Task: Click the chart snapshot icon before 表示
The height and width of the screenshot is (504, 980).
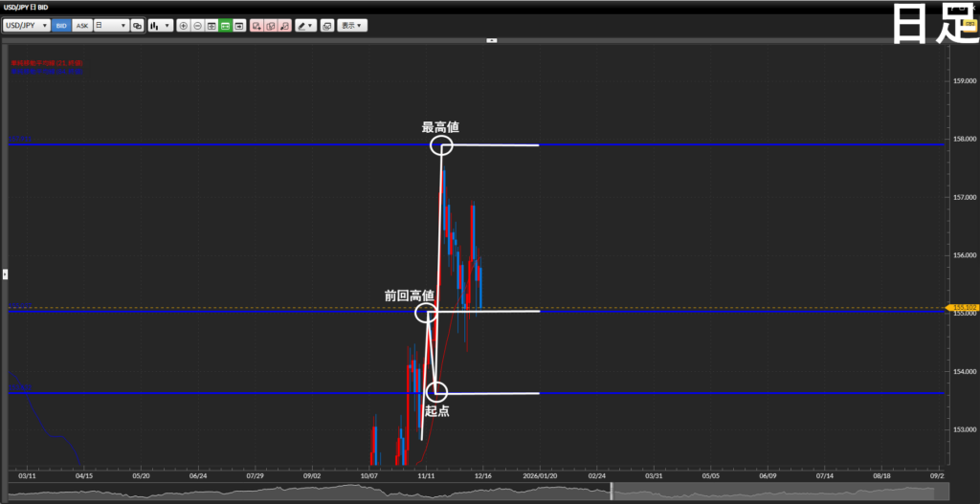Action: tap(326, 25)
